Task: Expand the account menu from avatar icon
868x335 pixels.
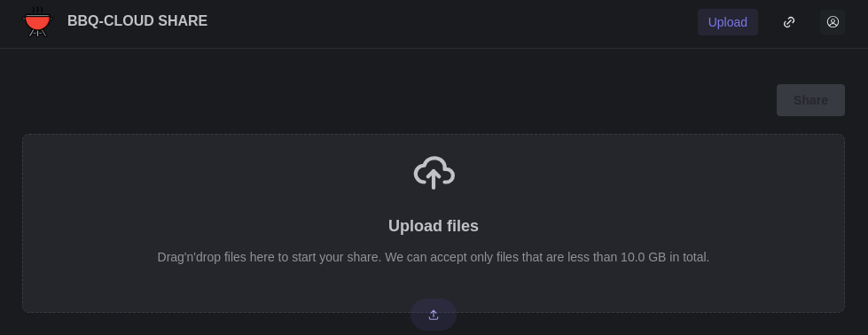Action: tap(833, 22)
